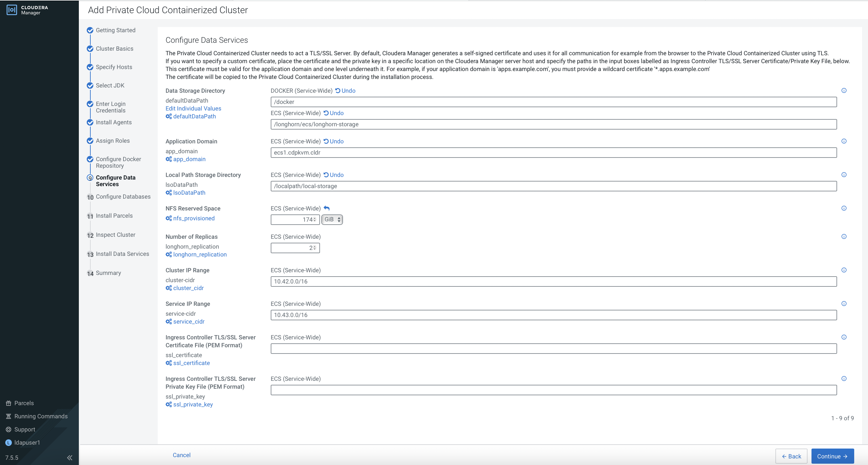Open Running Commands in sidebar

point(41,416)
